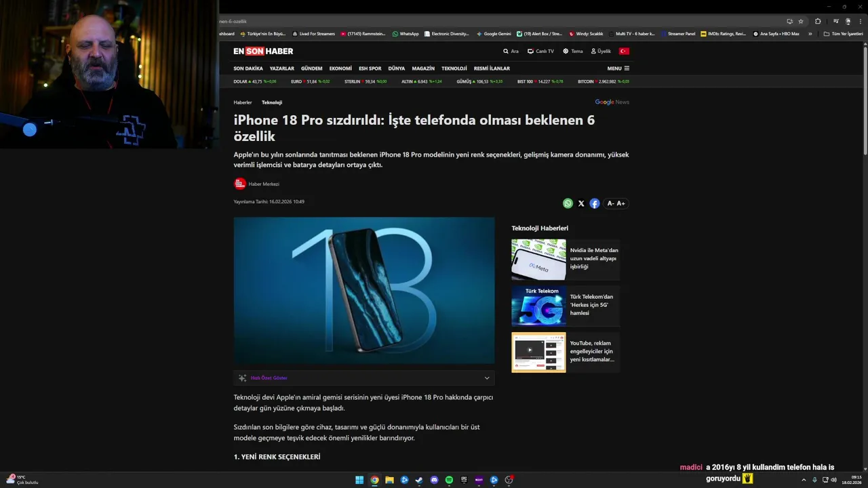Open the Üyelik account link
Screen dimensions: 868x488
(x=601, y=52)
